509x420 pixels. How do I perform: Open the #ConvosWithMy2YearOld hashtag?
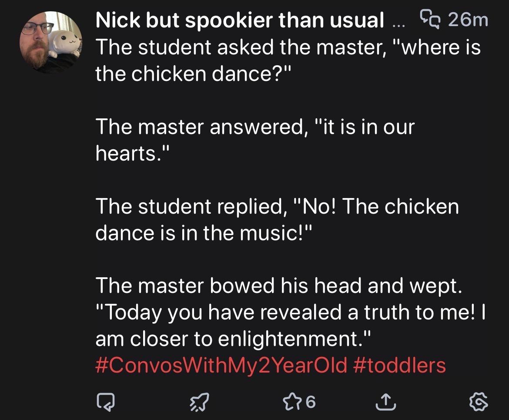221,365
